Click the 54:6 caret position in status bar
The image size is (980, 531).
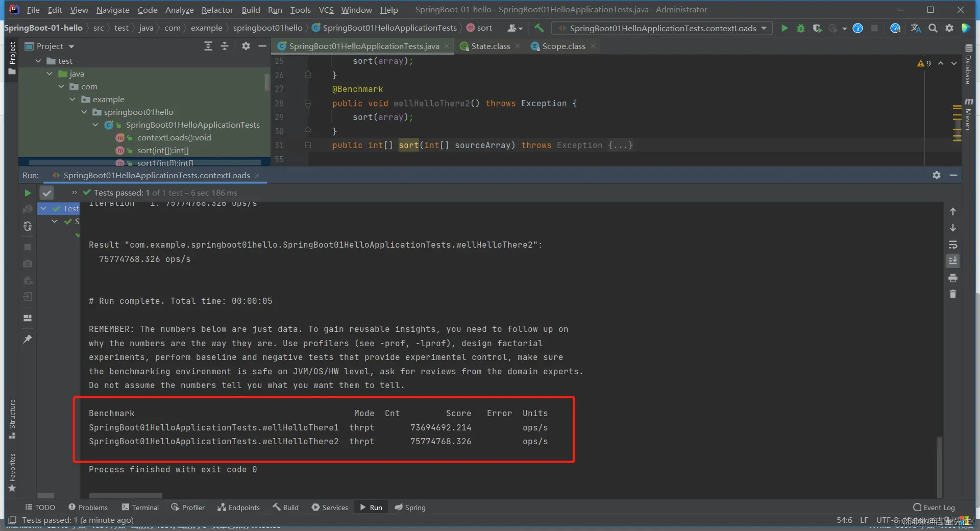click(844, 520)
